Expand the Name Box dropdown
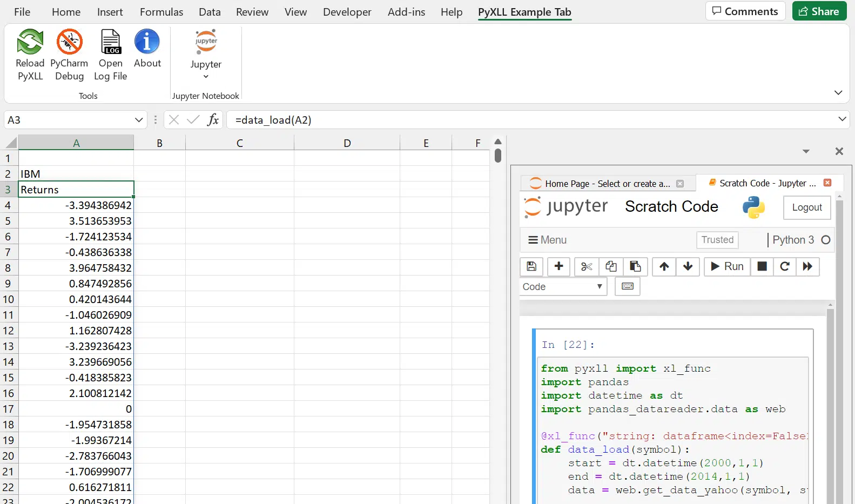This screenshot has width=855, height=504. (139, 120)
